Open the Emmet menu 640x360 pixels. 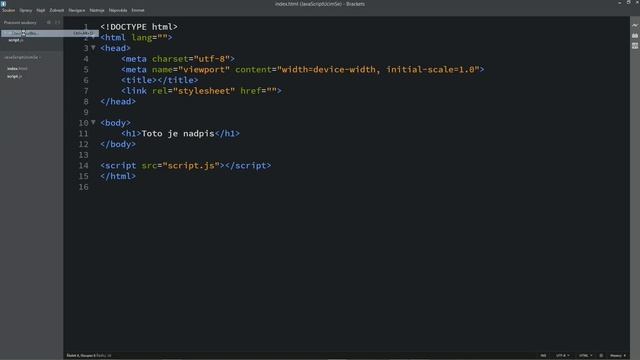[x=138, y=10]
